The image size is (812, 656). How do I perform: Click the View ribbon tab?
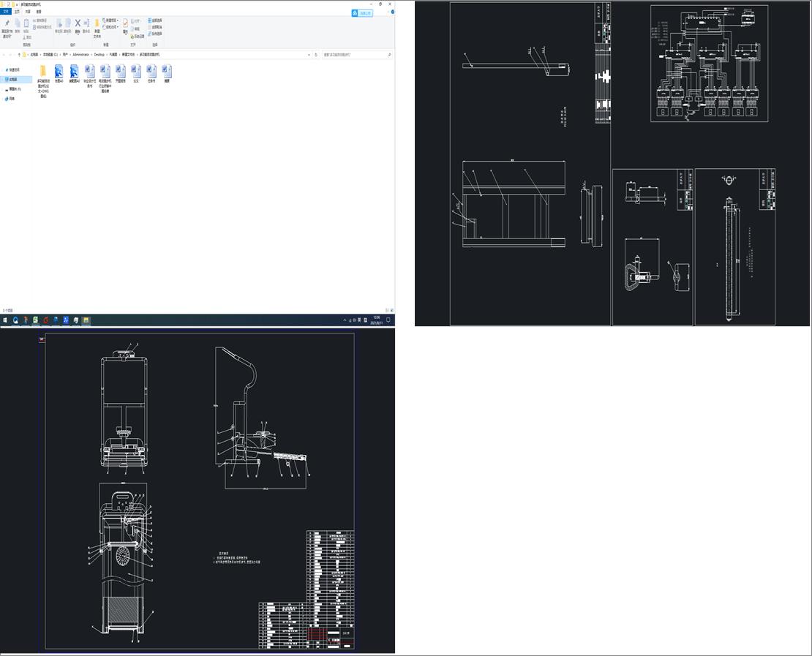click(x=39, y=12)
